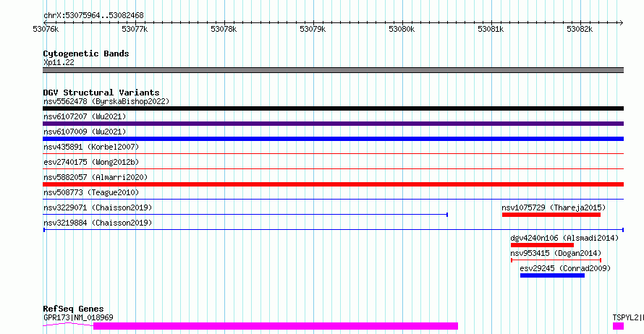Open the nsv435891 (Korbel2007) variant
Viewport: 644px width, 334px height.
91,147
